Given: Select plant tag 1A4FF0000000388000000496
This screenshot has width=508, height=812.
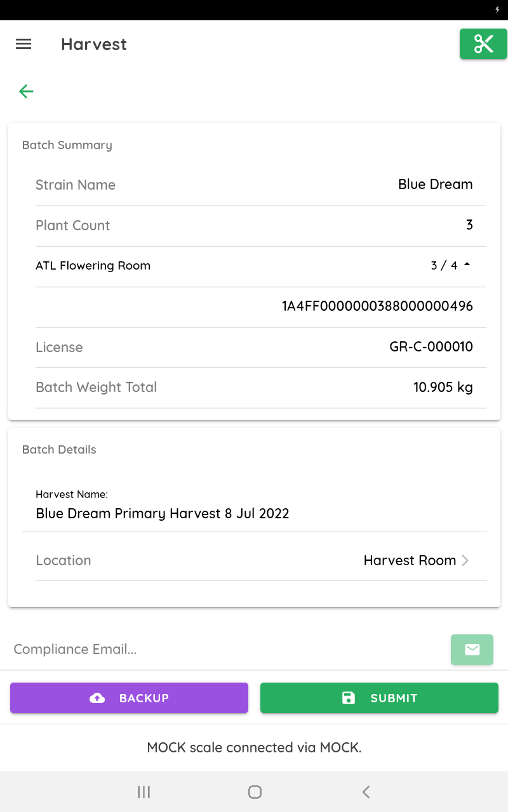Looking at the screenshot, I should (377, 306).
